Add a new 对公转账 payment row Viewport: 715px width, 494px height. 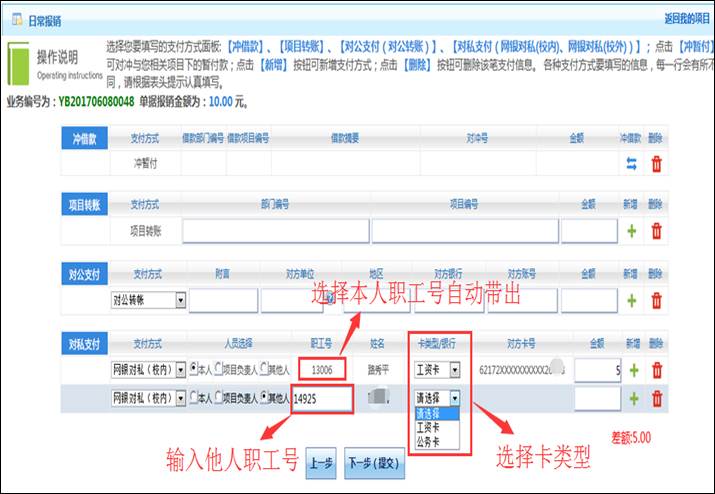(631, 300)
